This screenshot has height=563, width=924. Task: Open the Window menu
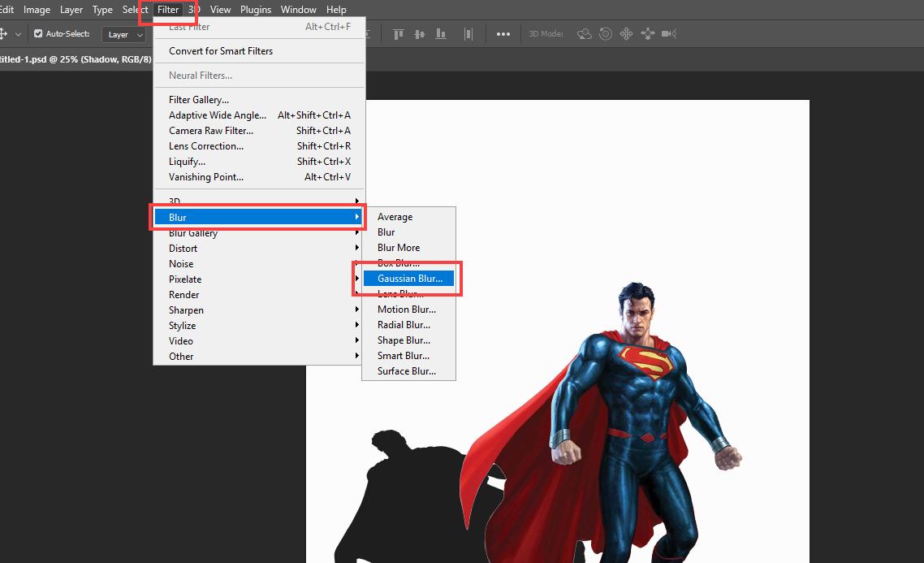click(298, 9)
